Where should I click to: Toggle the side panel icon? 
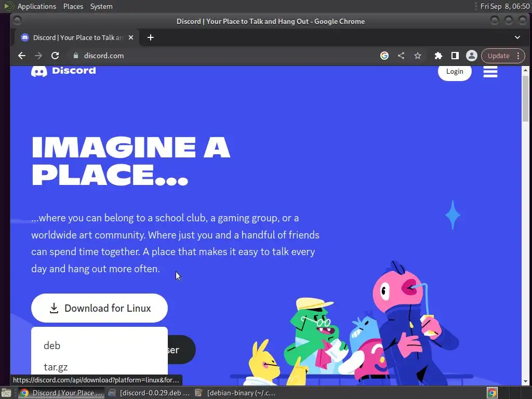[x=455, y=56]
